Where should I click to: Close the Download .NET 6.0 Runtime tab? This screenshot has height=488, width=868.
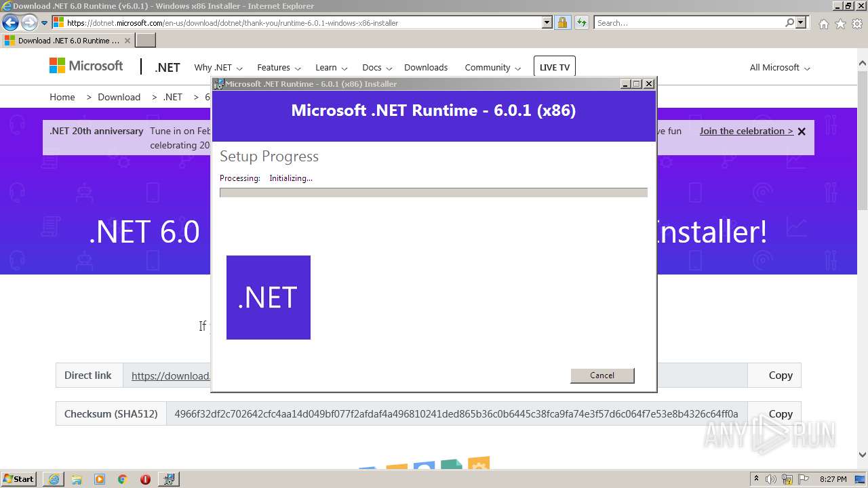pyautogui.click(x=127, y=41)
